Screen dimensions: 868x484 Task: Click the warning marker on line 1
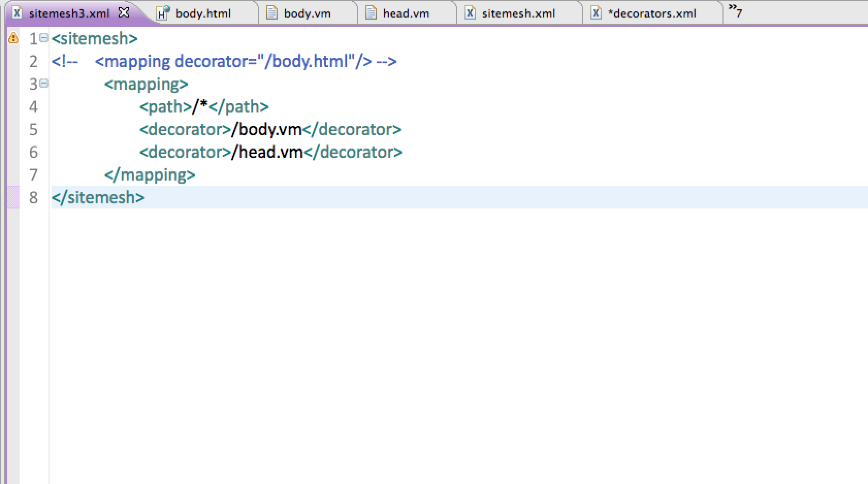(13, 38)
